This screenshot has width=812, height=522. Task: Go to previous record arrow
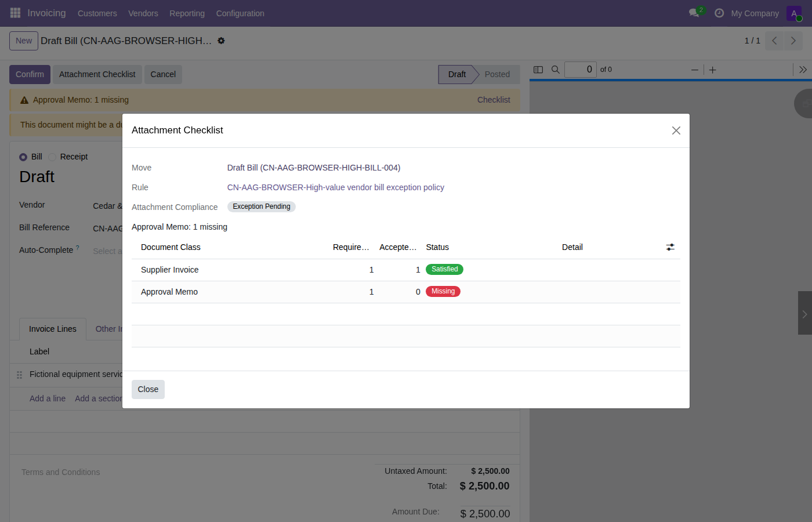tap(774, 41)
